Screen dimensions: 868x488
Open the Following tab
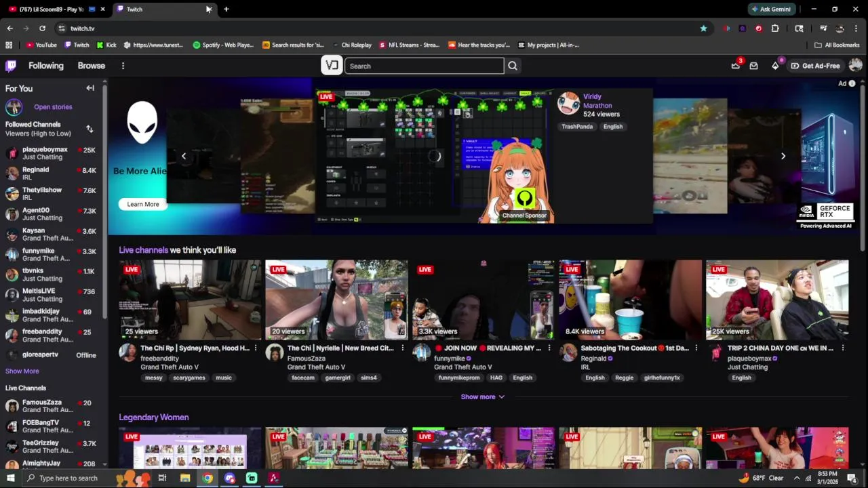pyautogui.click(x=46, y=66)
